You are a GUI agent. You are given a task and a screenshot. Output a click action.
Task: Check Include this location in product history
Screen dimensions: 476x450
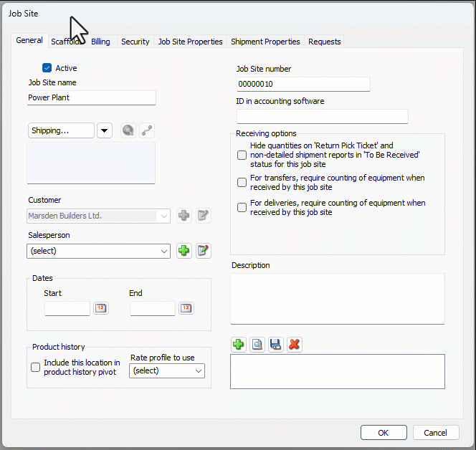pyautogui.click(x=35, y=368)
